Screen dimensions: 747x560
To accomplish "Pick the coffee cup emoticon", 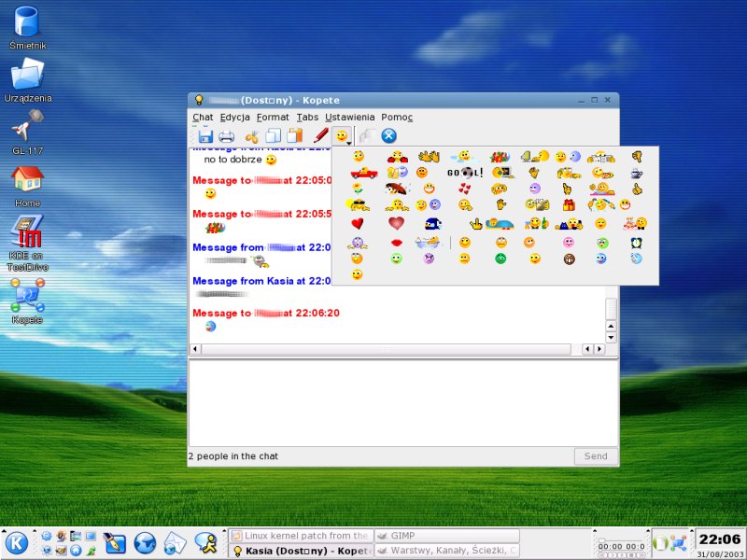I will (x=637, y=173).
